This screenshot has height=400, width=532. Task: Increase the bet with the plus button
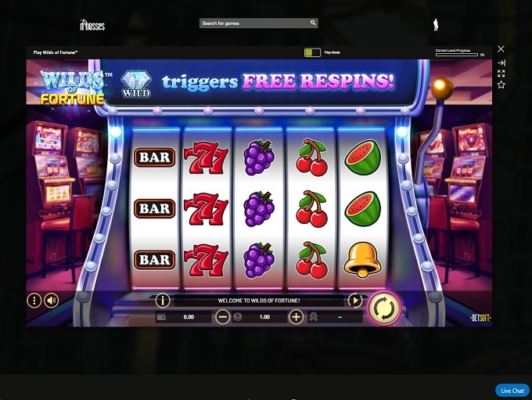(296, 317)
